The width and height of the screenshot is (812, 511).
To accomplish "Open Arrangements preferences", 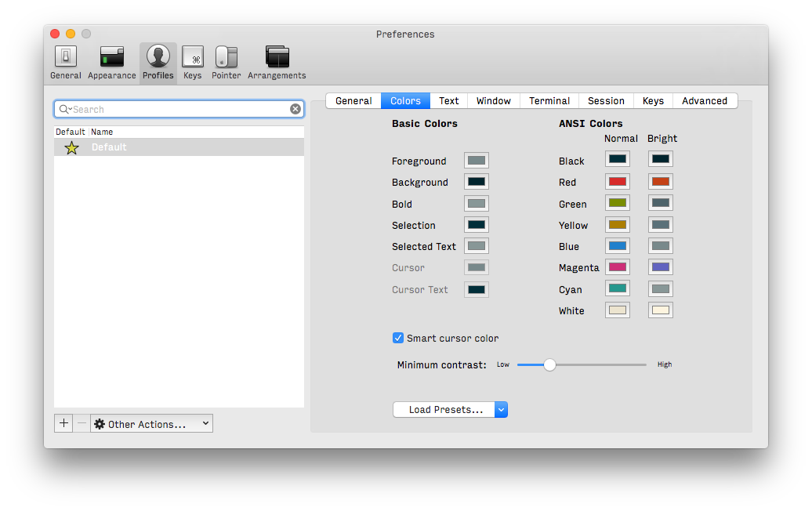I will pyautogui.click(x=277, y=63).
